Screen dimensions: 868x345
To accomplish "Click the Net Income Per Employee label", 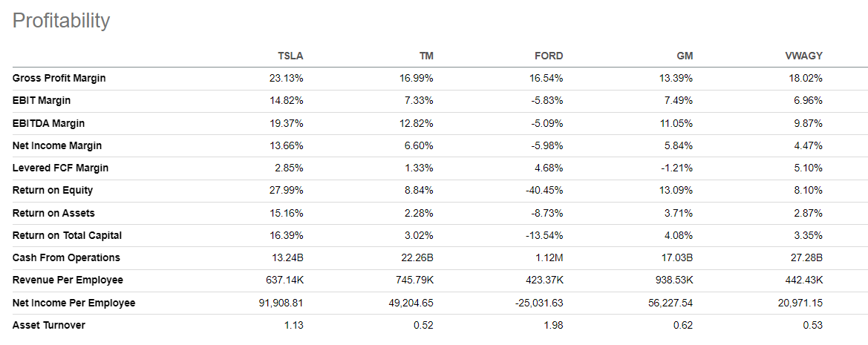I will 74,303.
